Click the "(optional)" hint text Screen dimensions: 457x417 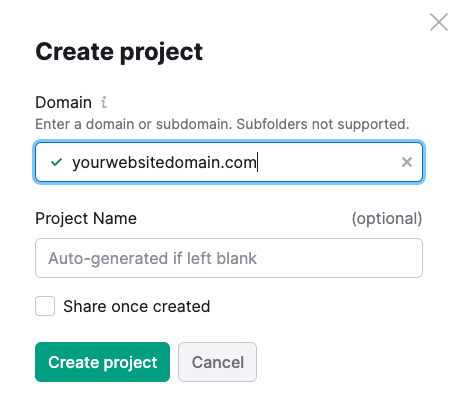point(387,219)
